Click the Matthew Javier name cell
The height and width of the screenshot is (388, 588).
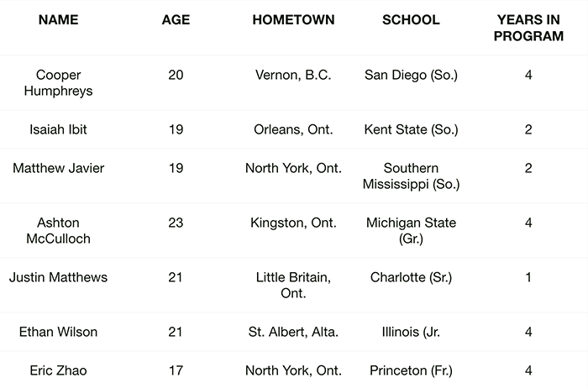[58, 168]
